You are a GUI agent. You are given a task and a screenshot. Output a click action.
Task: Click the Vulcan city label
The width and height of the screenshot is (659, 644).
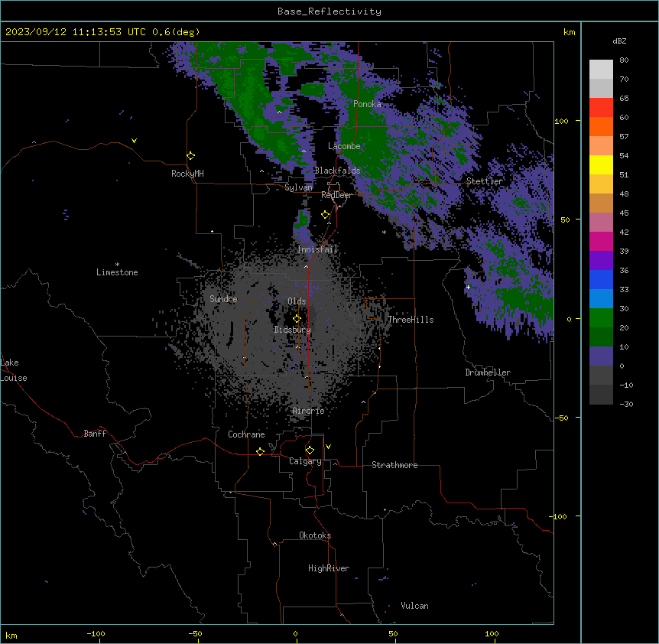pos(414,606)
